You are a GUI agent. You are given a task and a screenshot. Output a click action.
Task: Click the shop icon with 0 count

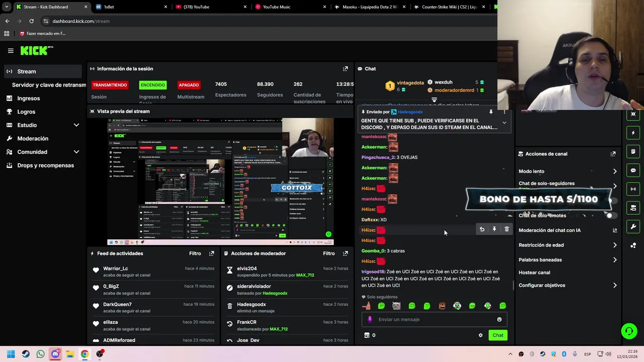367,335
